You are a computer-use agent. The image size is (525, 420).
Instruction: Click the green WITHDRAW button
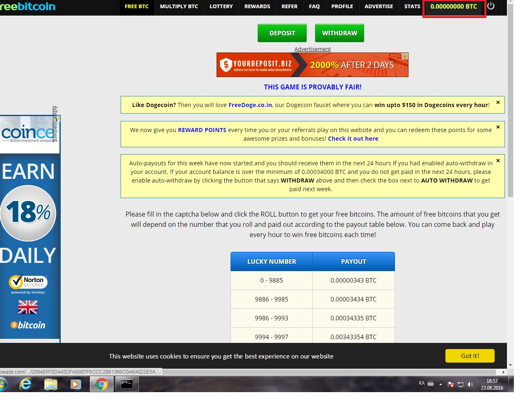click(x=340, y=33)
